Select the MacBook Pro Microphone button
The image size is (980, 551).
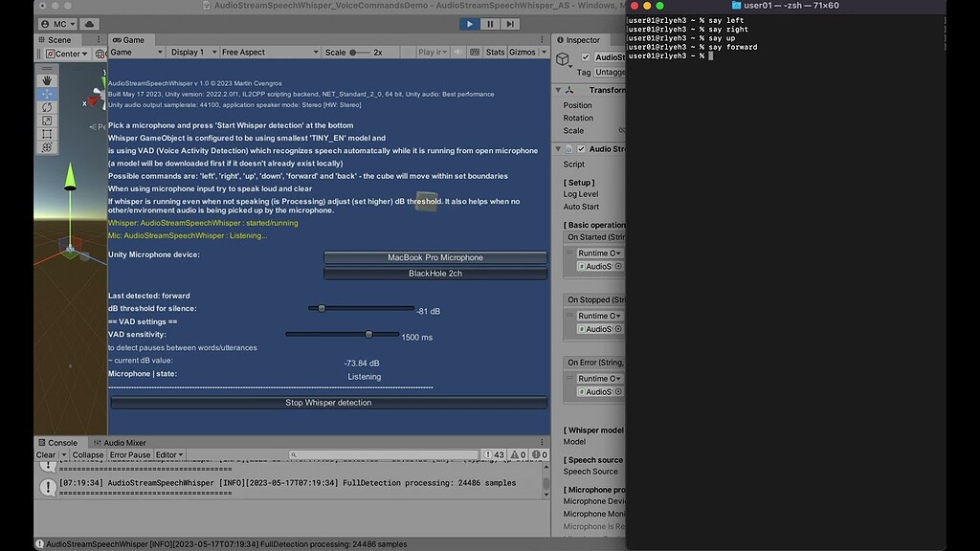(x=434, y=257)
